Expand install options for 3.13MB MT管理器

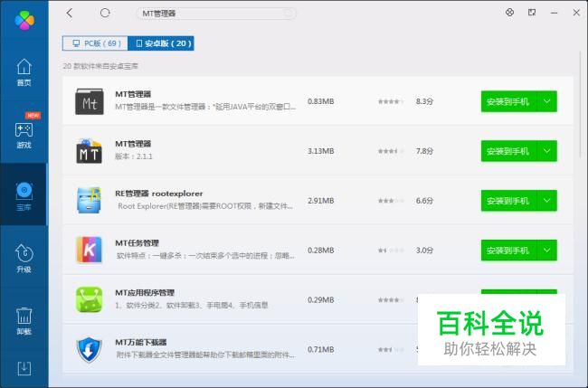tap(547, 151)
